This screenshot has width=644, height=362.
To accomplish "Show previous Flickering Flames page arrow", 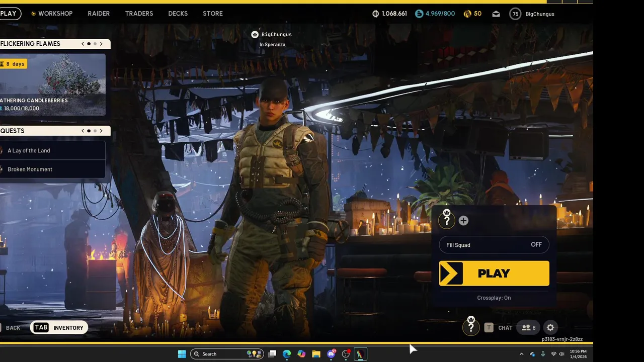I will click(83, 44).
